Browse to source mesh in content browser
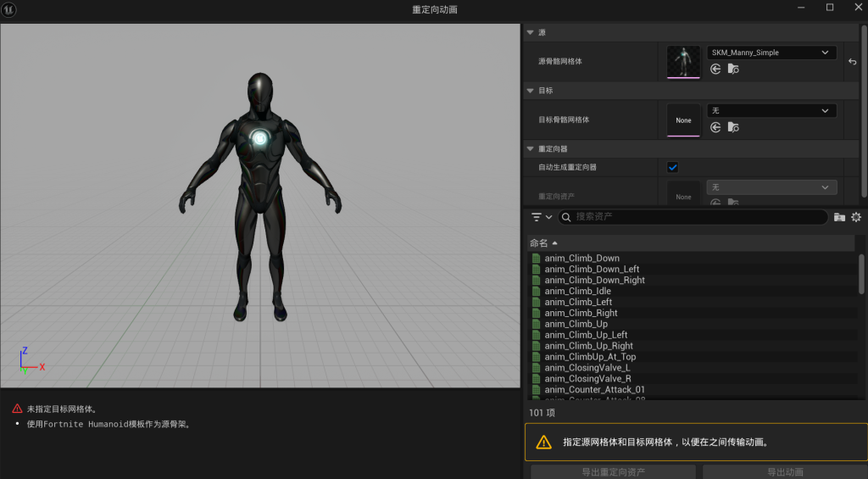 733,69
